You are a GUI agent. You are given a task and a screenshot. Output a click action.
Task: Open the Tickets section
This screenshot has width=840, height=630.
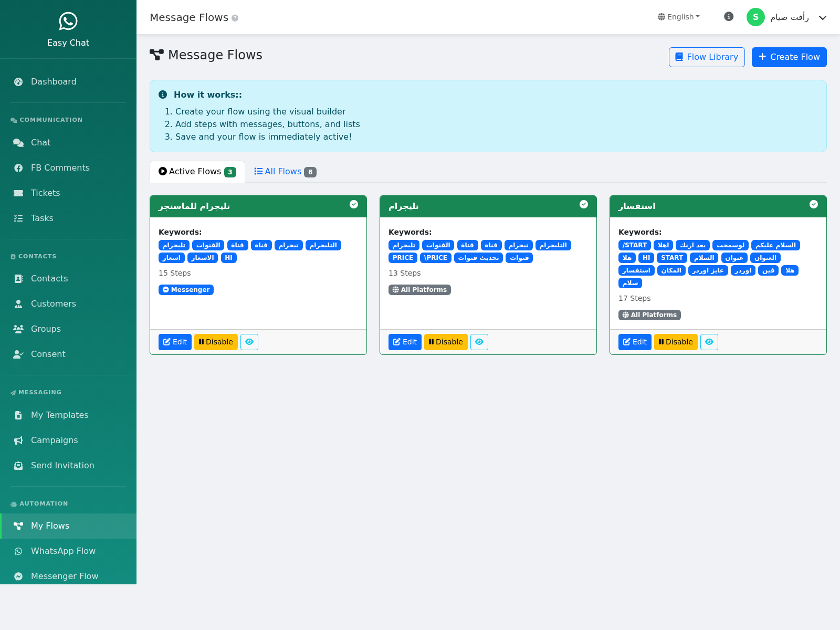(45, 193)
